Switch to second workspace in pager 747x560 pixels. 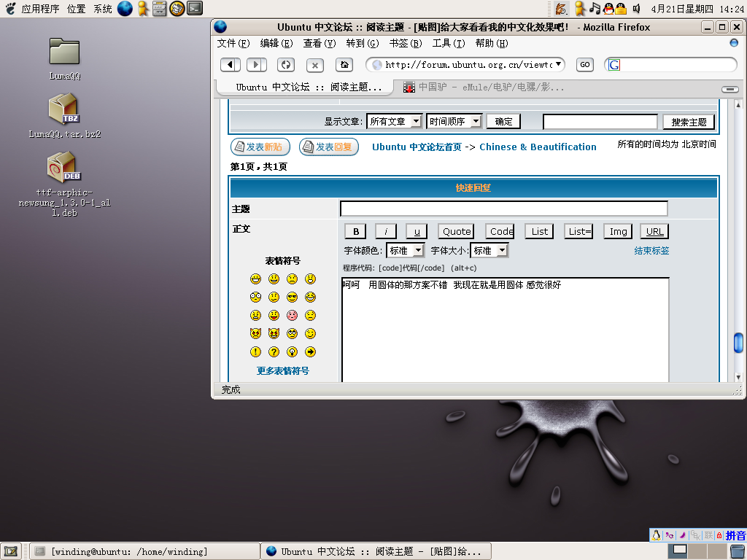tap(698, 551)
